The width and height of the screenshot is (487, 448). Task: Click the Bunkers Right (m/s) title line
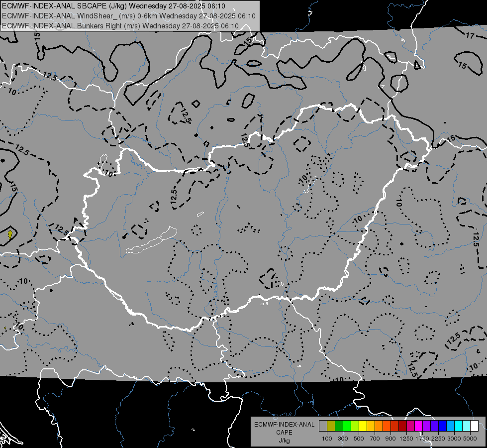(x=120, y=26)
